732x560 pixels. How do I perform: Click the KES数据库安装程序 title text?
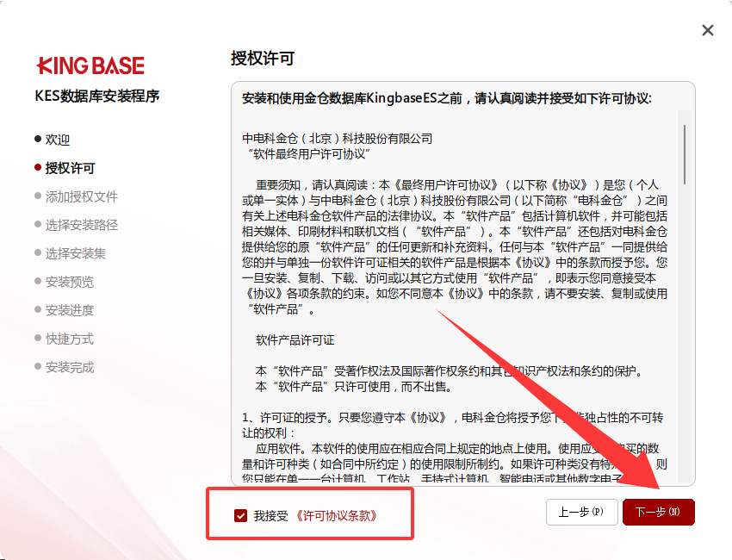(97, 96)
